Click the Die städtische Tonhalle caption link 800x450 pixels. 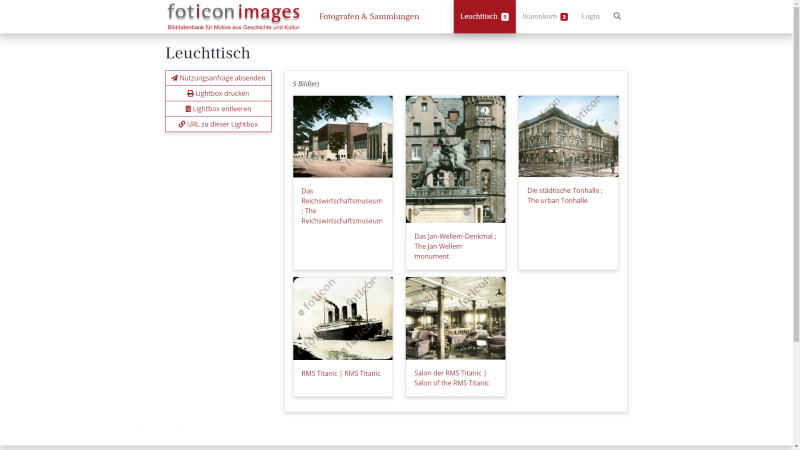pyautogui.click(x=565, y=195)
